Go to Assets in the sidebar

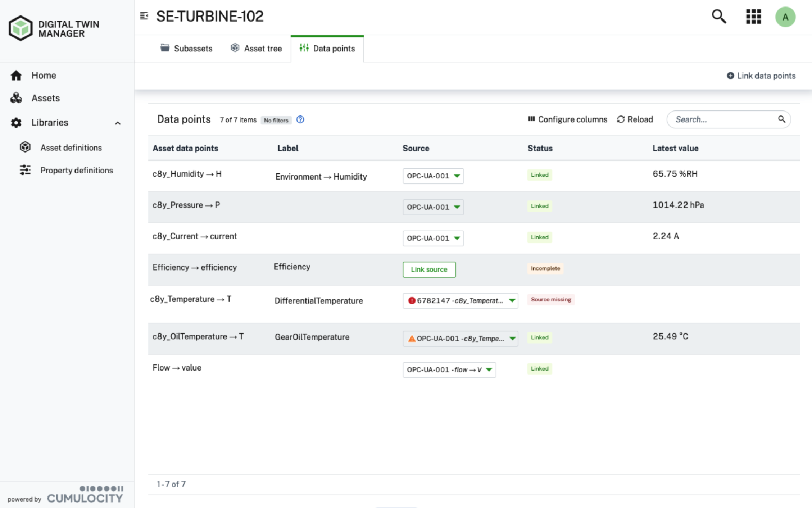pyautogui.click(x=46, y=98)
